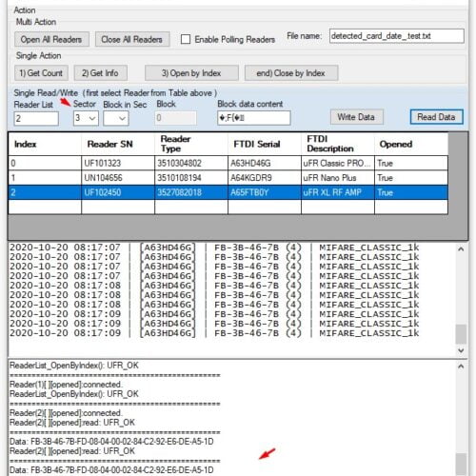Click the first ReaderList_OpenByIndex(): UFR_OK line
The width and height of the screenshot is (476, 476).
click(74, 366)
